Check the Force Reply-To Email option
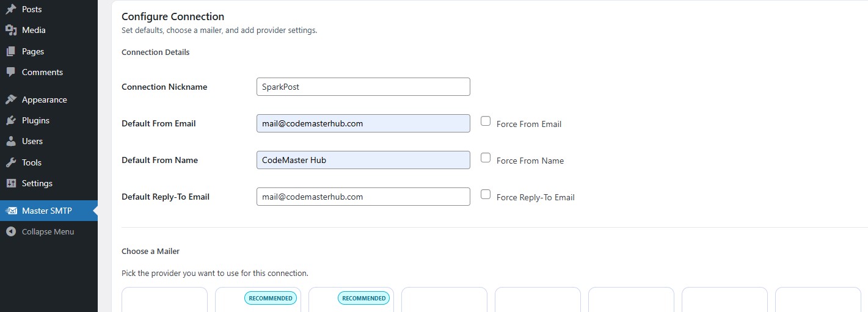This screenshot has width=868, height=312. coord(486,194)
